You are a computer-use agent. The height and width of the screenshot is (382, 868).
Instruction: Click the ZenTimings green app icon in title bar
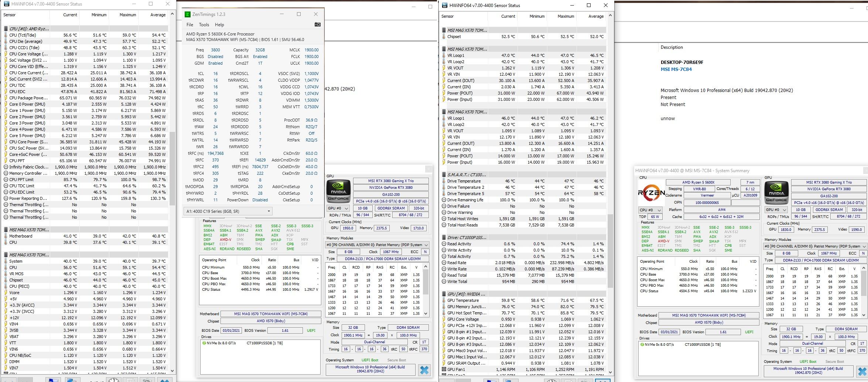point(188,14)
